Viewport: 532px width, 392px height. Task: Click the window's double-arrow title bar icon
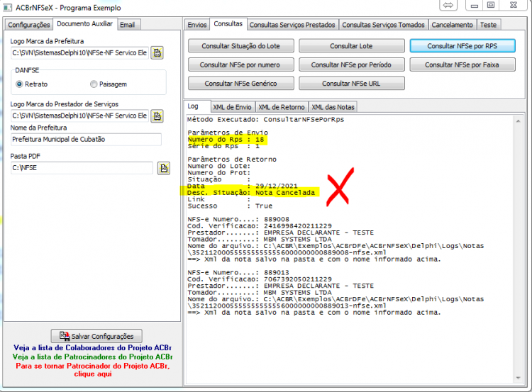[448, 5]
